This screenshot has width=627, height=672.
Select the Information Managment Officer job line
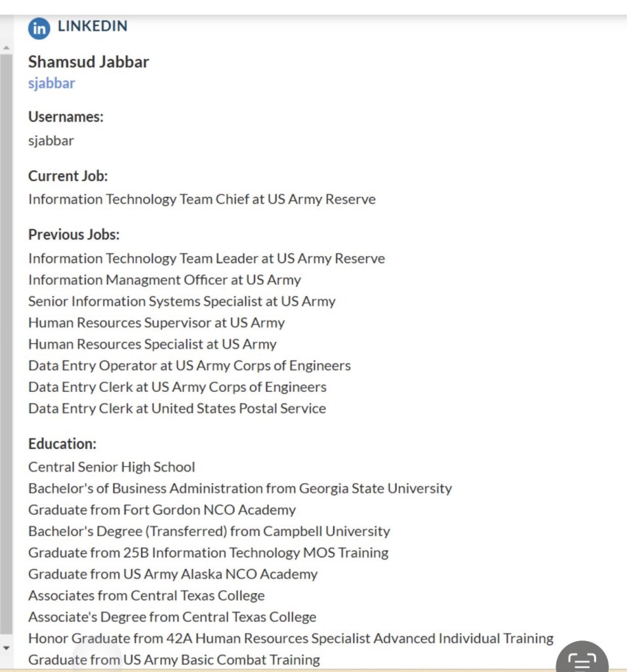coord(164,280)
